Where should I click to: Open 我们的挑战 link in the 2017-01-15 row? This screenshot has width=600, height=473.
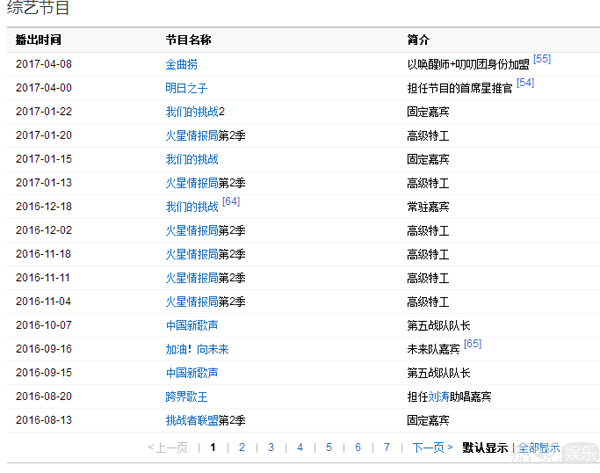point(192,159)
